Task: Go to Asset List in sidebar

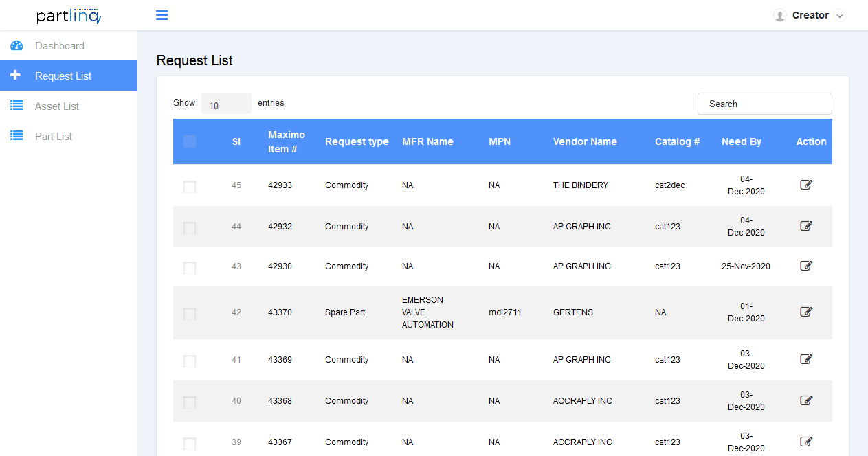Action: point(57,106)
